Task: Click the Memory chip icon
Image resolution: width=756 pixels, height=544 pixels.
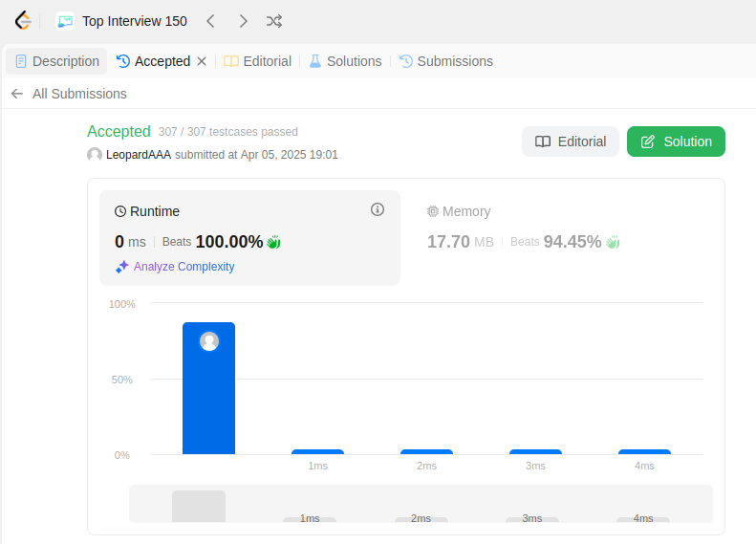Action: coord(433,211)
